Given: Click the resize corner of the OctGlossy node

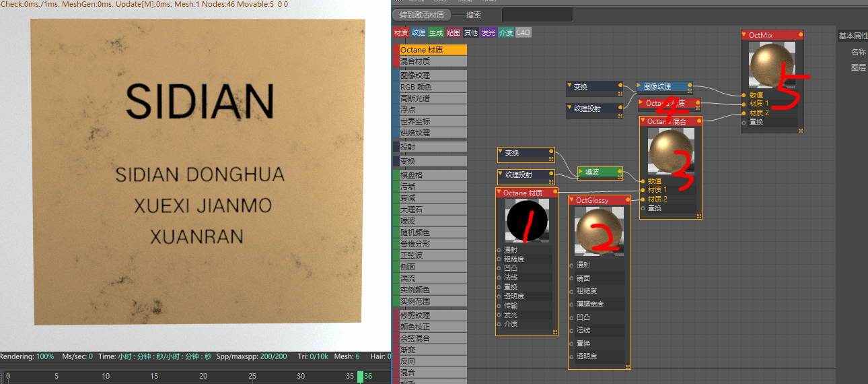Looking at the screenshot, I should click(627, 367).
